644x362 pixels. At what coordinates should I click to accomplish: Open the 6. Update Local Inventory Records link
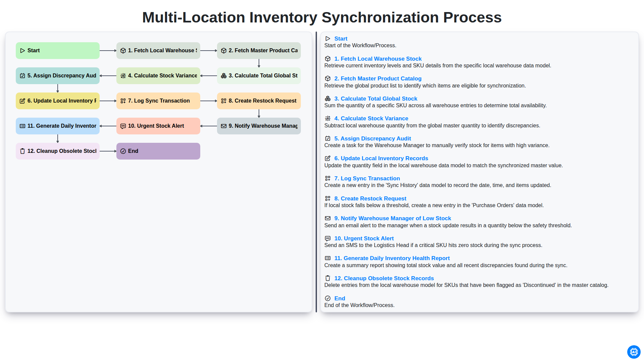pyautogui.click(x=381, y=158)
